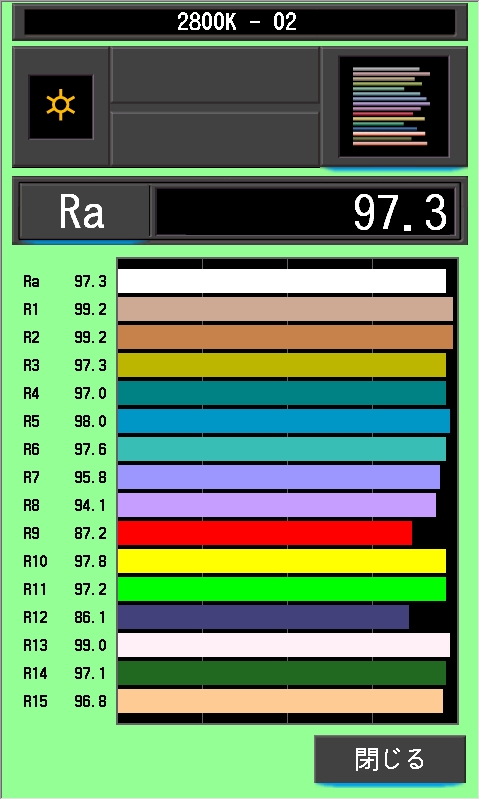Select the large Ra label button
Image resolution: width=480 pixels, height=800 pixels.
tap(84, 212)
